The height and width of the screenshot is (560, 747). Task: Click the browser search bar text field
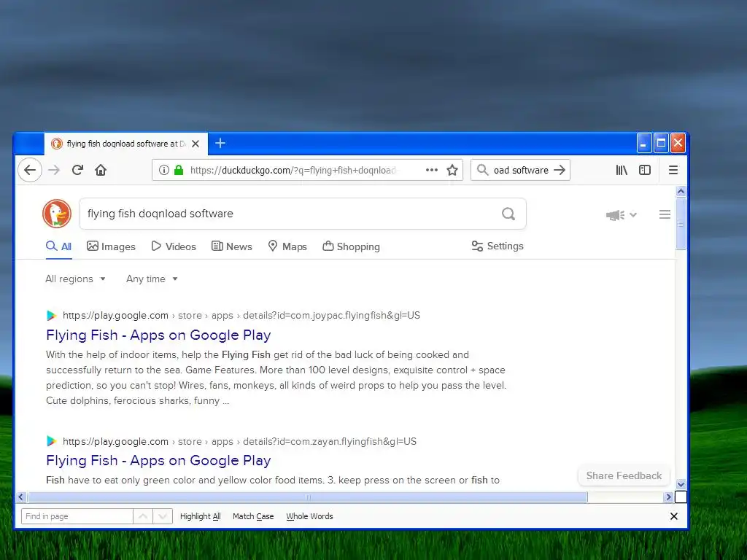pyautogui.click(x=521, y=170)
